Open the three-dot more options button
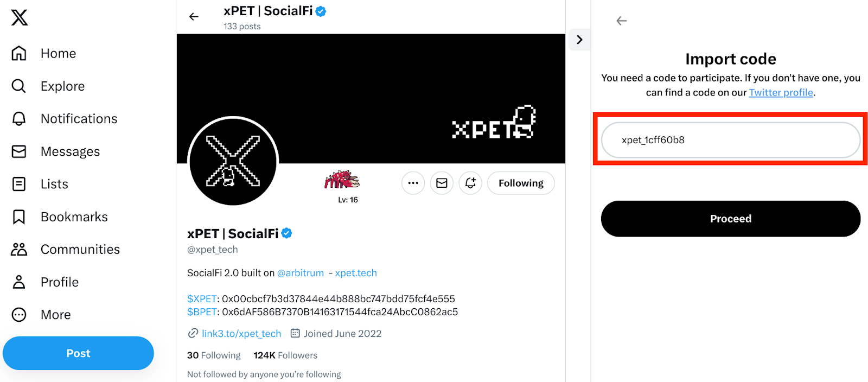Image resolution: width=868 pixels, height=382 pixels. point(413,183)
